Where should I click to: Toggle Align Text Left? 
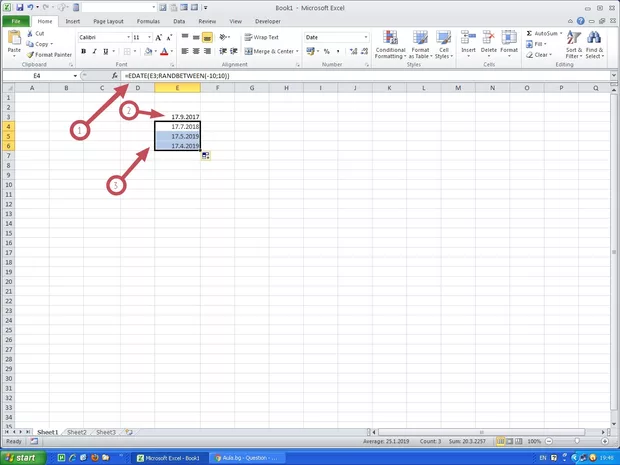point(185,51)
